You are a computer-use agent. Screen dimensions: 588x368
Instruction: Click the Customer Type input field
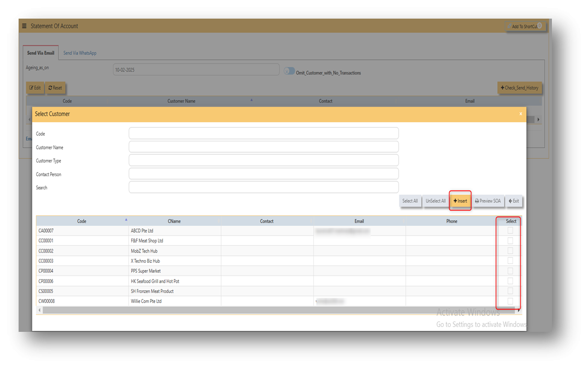coord(264,160)
